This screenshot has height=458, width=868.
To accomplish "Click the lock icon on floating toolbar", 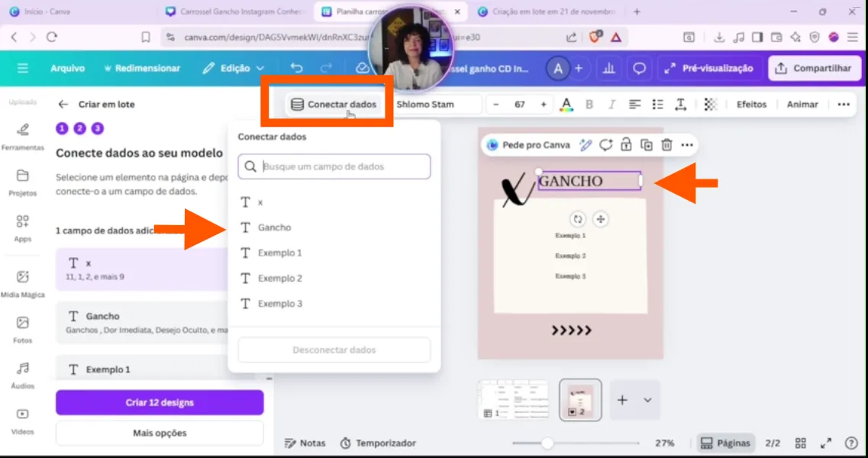I will pyautogui.click(x=626, y=145).
